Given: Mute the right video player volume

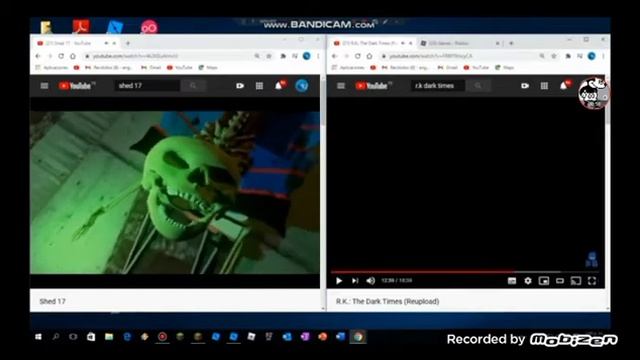Looking at the screenshot, I should tap(370, 281).
